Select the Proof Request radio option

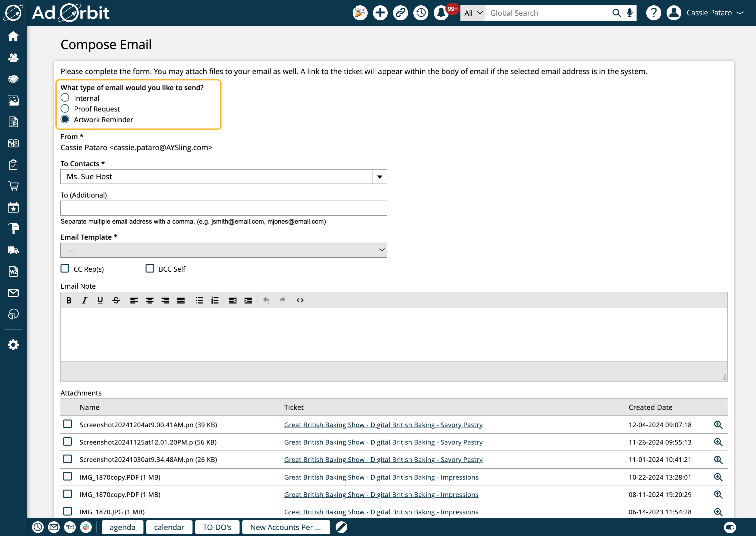pyautogui.click(x=65, y=109)
